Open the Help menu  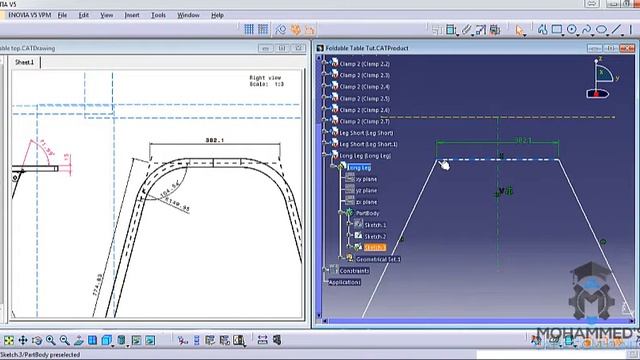coord(217,15)
